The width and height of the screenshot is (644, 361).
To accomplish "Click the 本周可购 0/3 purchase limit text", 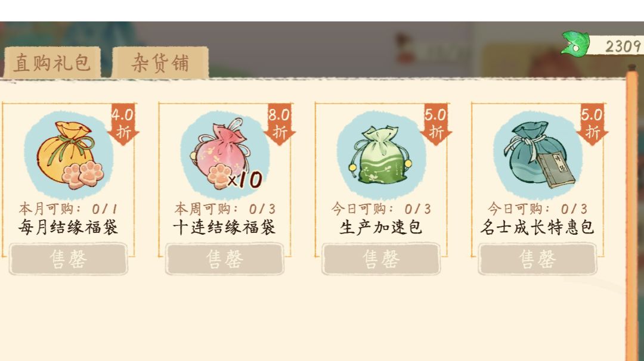I will 225,209.
